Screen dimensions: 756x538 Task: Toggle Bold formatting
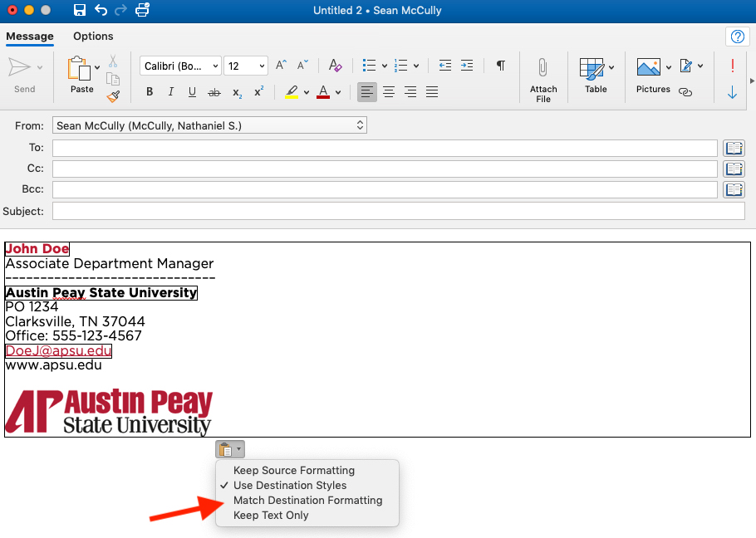150,92
